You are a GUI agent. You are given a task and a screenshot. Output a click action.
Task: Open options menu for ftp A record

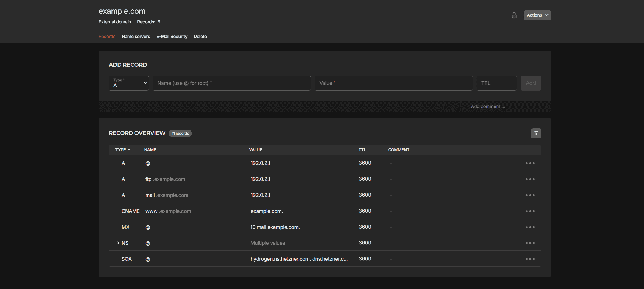[x=530, y=179]
